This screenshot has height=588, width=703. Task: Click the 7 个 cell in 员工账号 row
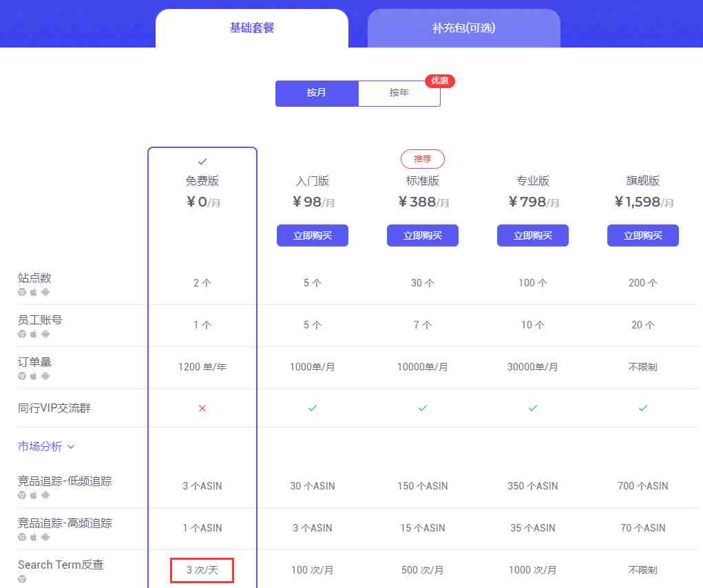point(422,325)
